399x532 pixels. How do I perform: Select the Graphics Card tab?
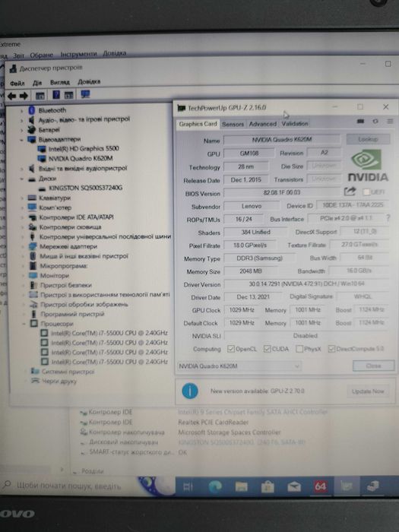198,124
